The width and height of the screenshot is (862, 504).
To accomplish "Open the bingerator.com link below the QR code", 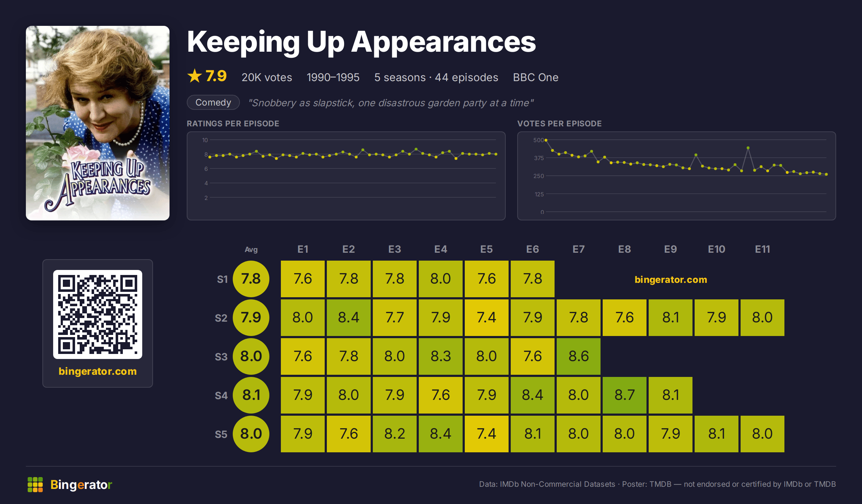I will [98, 371].
